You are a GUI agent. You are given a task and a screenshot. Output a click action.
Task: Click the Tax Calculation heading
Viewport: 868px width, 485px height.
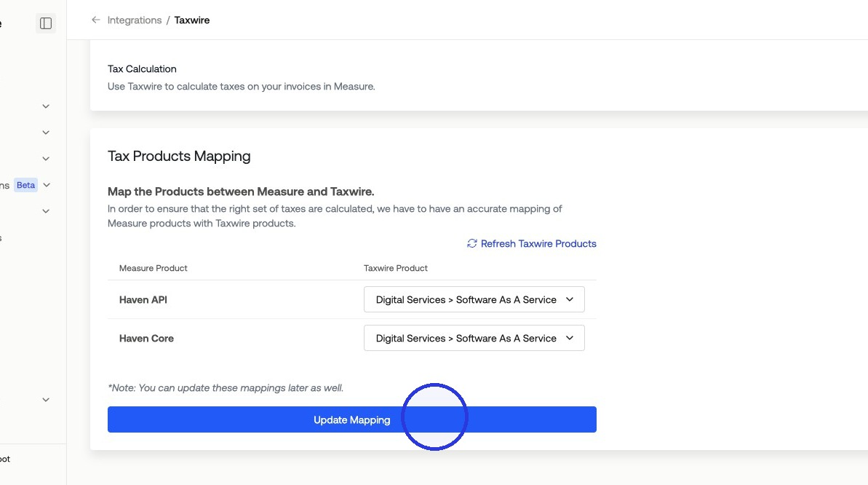click(143, 68)
